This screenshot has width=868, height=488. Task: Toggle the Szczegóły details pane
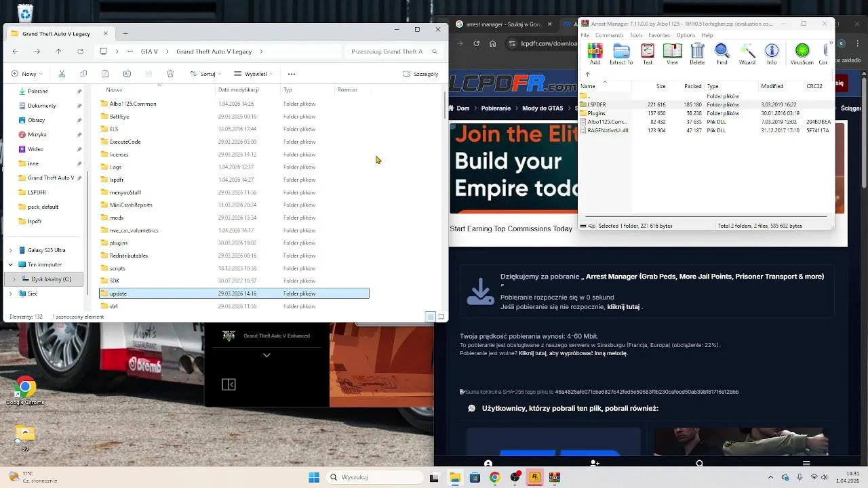(420, 74)
